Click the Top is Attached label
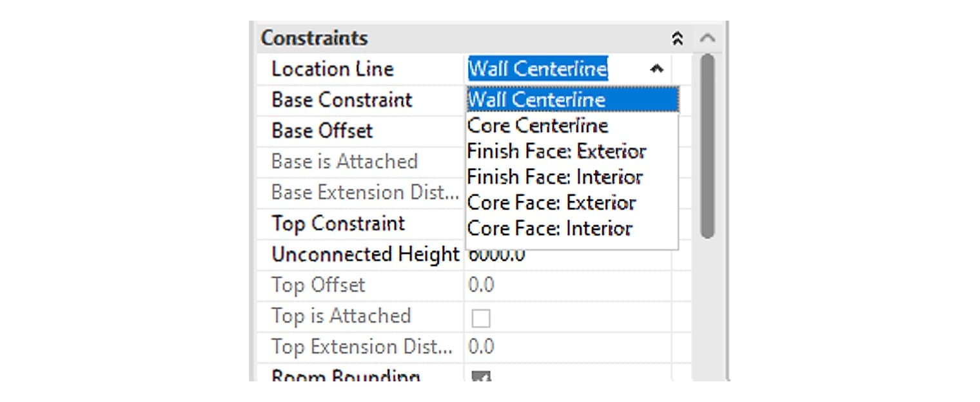980x402 pixels. [341, 316]
